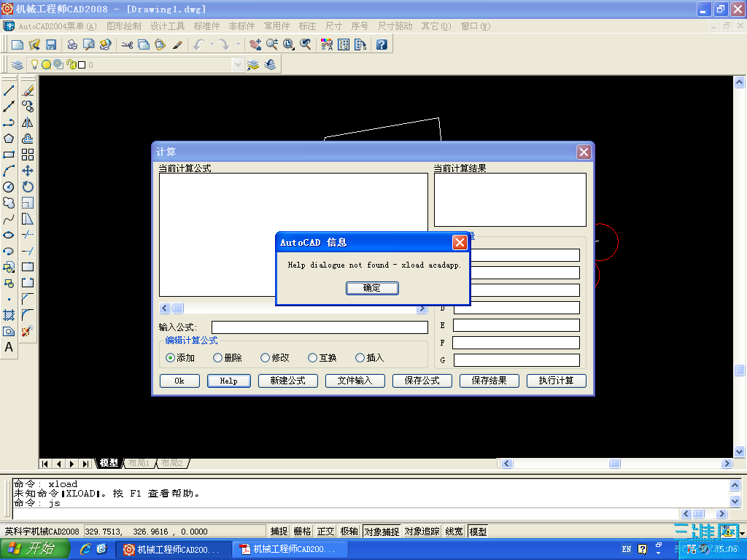The width and height of the screenshot is (747, 560).
Task: Toggle 对象捕捉 object snap
Action: (382, 532)
